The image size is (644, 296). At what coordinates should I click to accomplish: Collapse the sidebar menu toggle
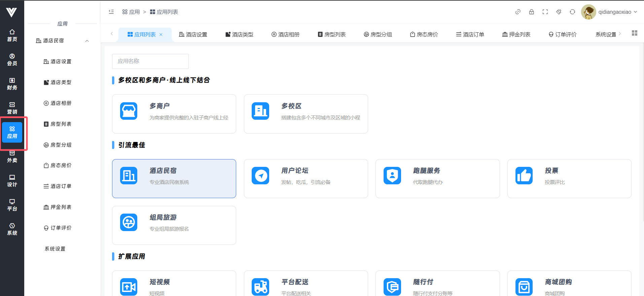[111, 12]
